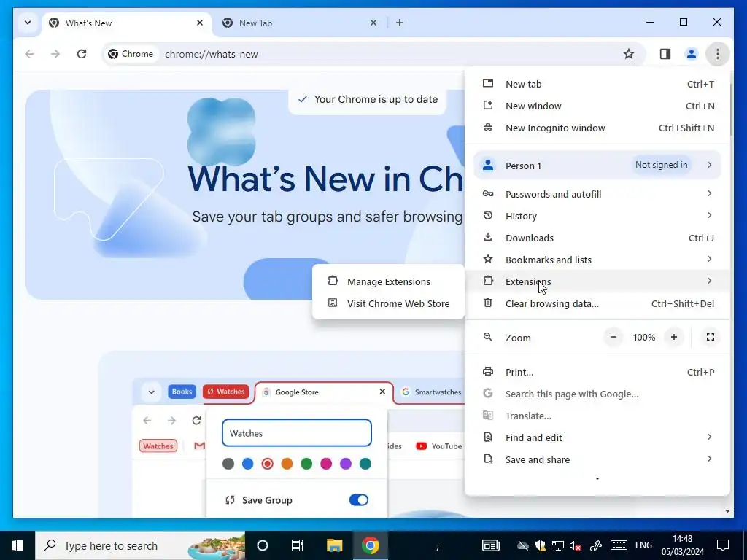Screen dimensions: 747x560
Task: Click the Extensions menu item
Action: 597,281
